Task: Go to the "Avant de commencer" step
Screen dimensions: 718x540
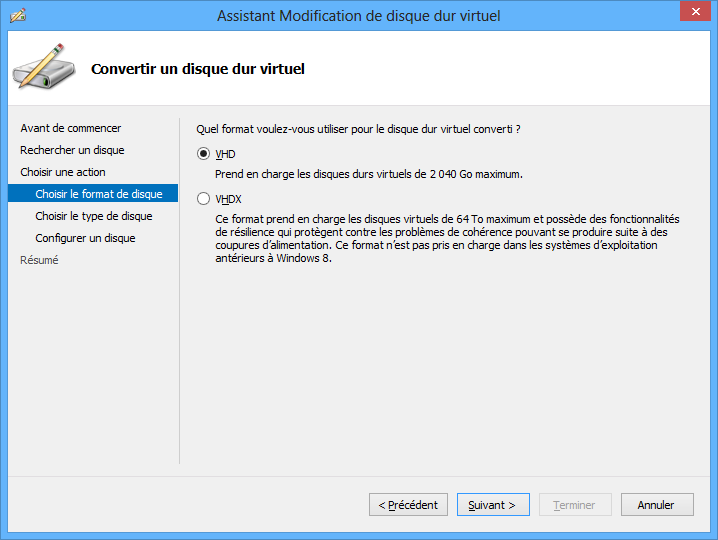Action: point(71,128)
